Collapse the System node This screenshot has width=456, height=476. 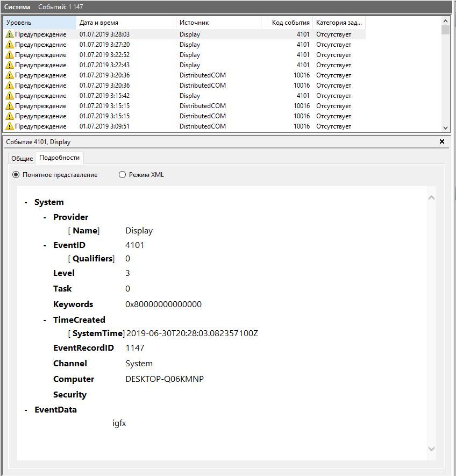(x=26, y=202)
